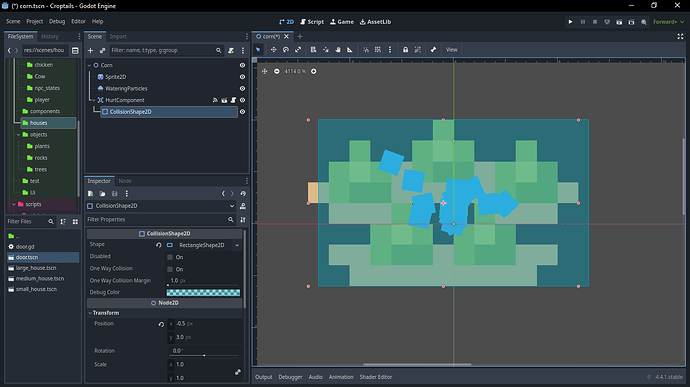Open the Output bottom panel
The height and width of the screenshot is (387, 690).
point(264,377)
